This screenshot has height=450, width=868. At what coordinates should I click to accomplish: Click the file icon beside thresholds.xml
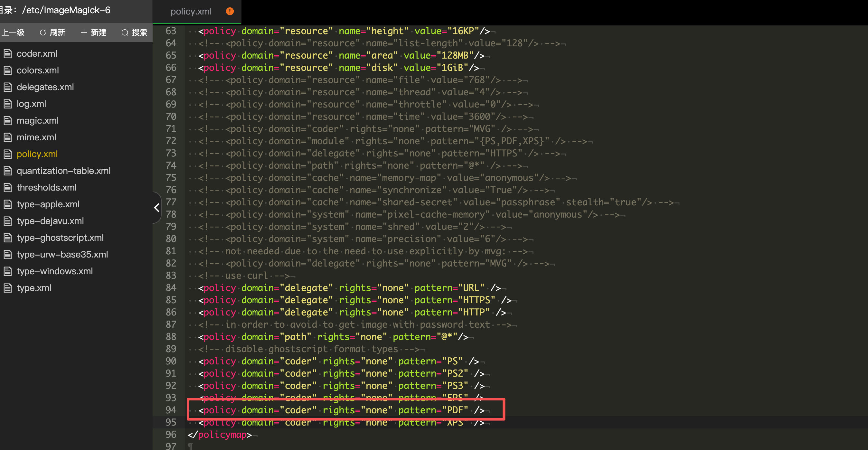8,188
